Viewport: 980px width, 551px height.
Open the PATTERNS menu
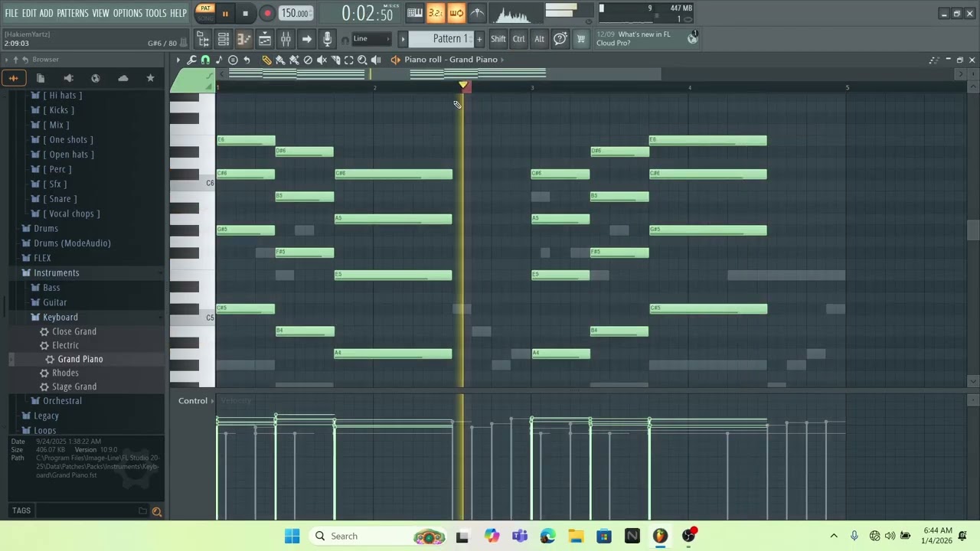tap(73, 13)
